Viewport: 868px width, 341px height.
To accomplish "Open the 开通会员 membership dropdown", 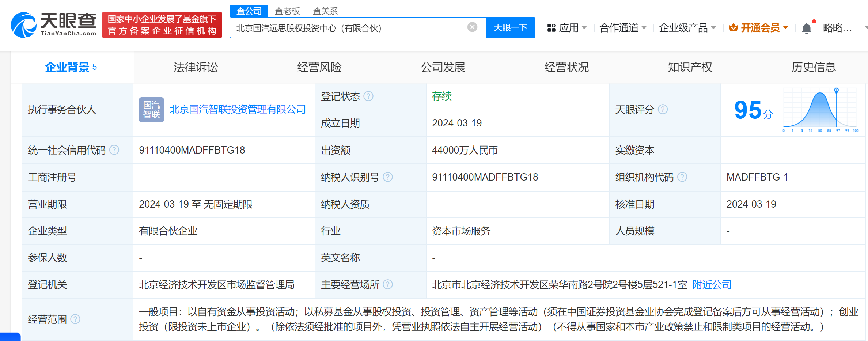I will pos(758,28).
